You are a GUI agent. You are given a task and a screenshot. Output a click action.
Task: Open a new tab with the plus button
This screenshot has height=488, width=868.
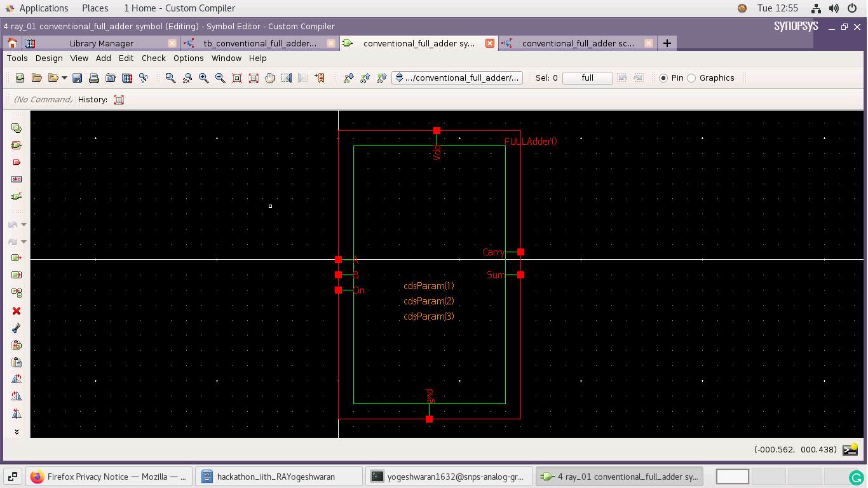pos(667,43)
